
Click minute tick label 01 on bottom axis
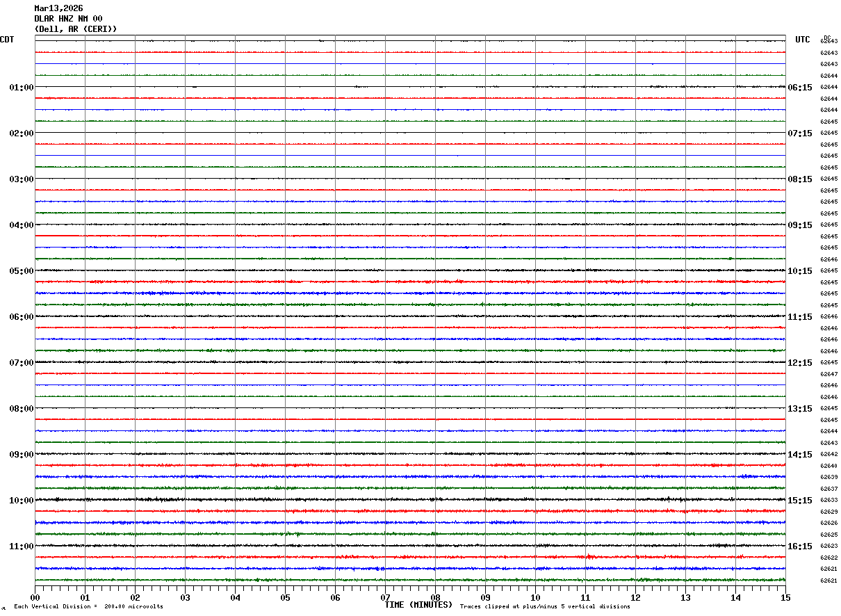pyautogui.click(x=85, y=598)
